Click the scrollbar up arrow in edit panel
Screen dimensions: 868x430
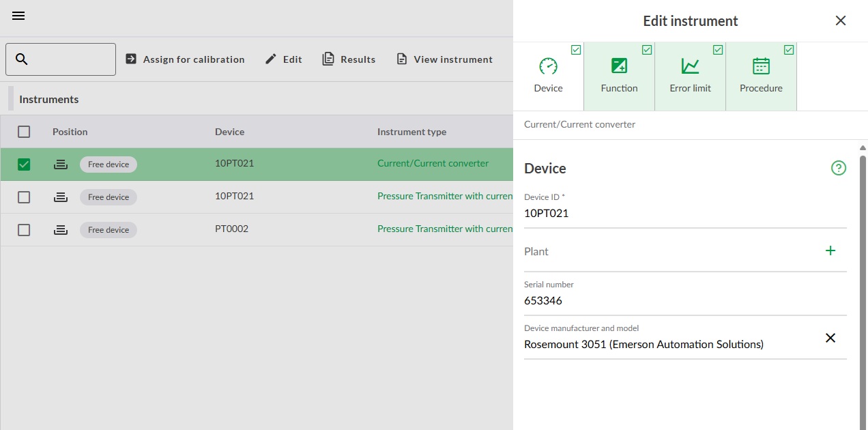pyautogui.click(x=863, y=147)
